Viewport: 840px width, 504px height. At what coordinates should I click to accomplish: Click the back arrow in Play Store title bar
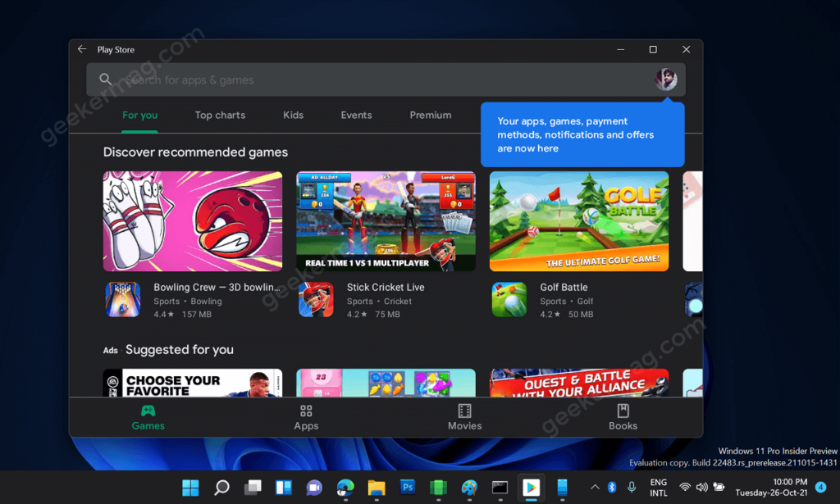coord(82,49)
